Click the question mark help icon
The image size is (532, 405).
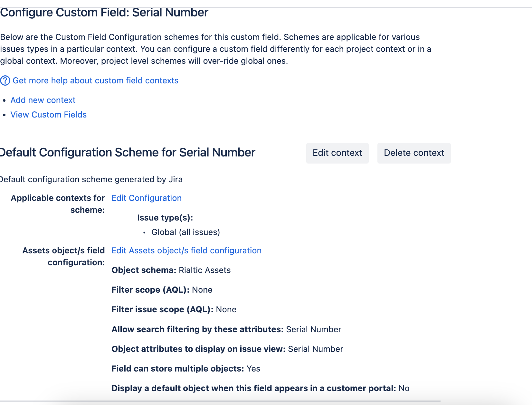5,80
